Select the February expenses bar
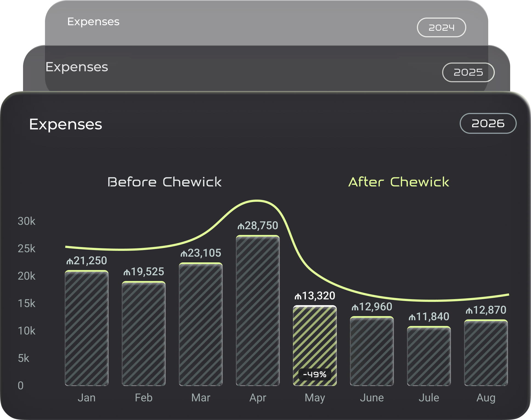Viewport: 531px width, 420px height. coord(144,333)
